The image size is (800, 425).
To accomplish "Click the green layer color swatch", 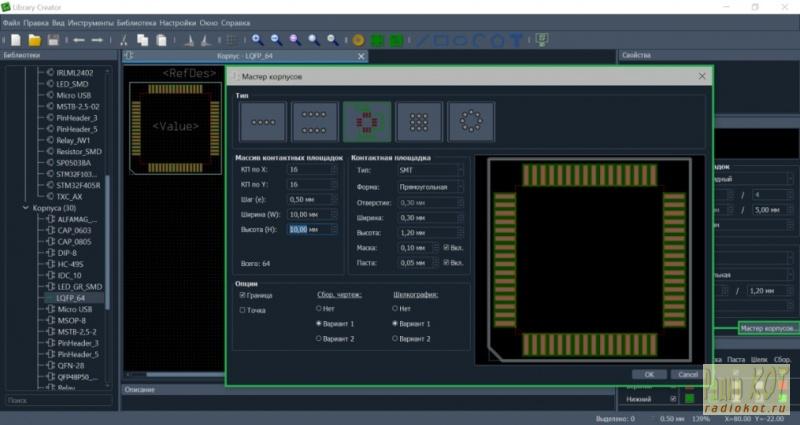I will (x=689, y=399).
